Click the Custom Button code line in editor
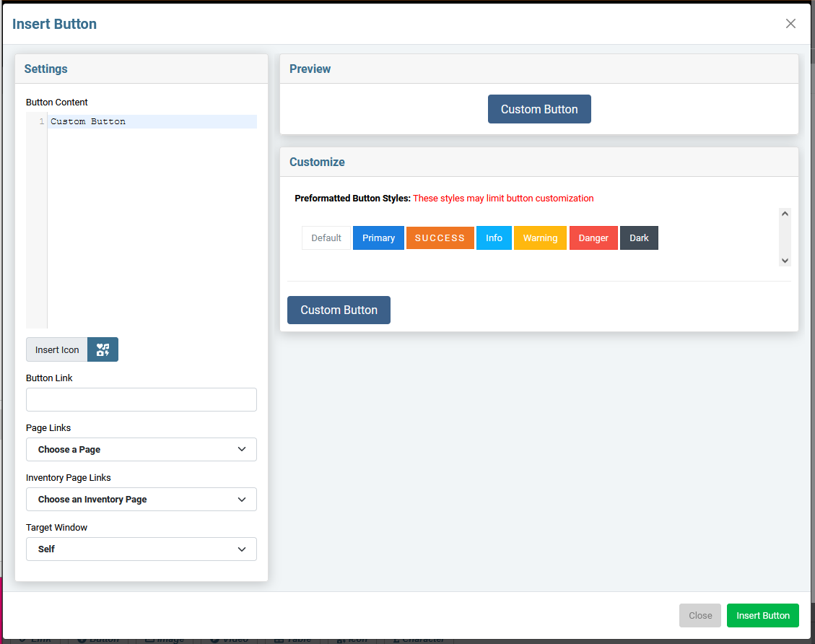815x644 pixels. coord(152,121)
